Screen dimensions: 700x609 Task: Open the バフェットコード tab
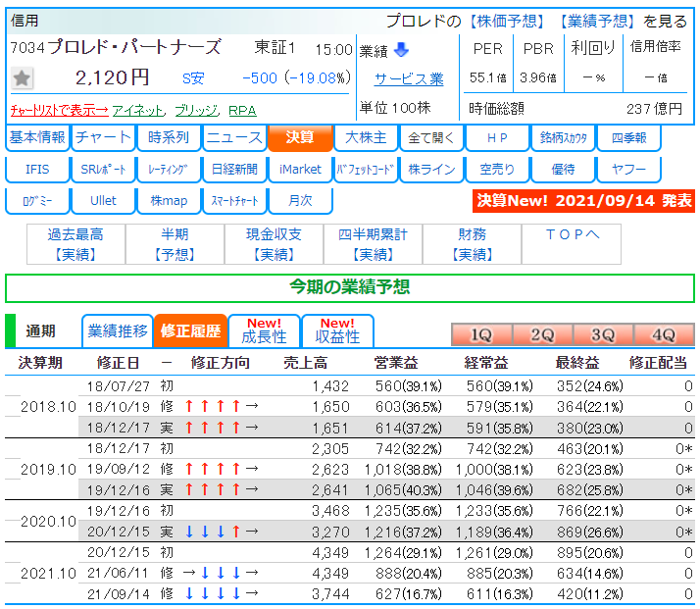366,170
